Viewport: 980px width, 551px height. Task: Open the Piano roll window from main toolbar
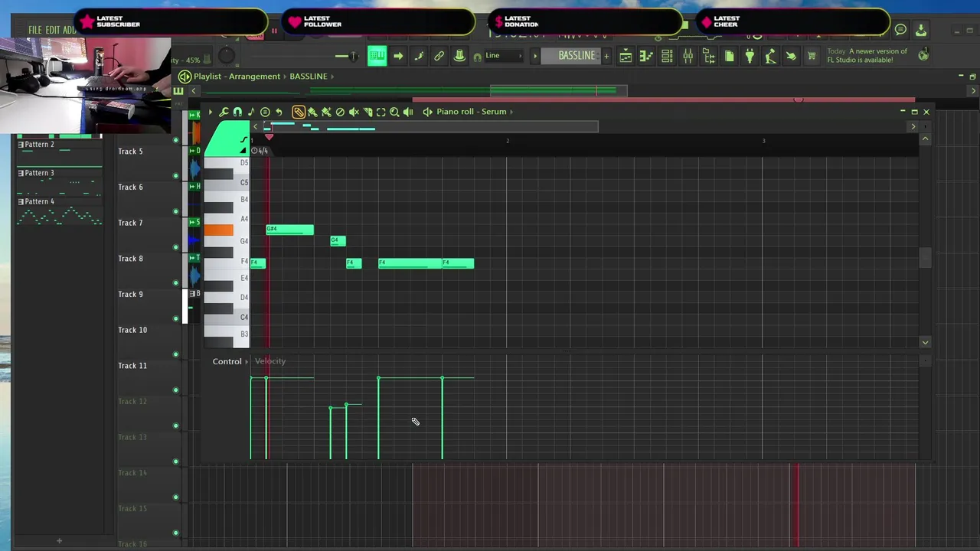pyautogui.click(x=645, y=56)
